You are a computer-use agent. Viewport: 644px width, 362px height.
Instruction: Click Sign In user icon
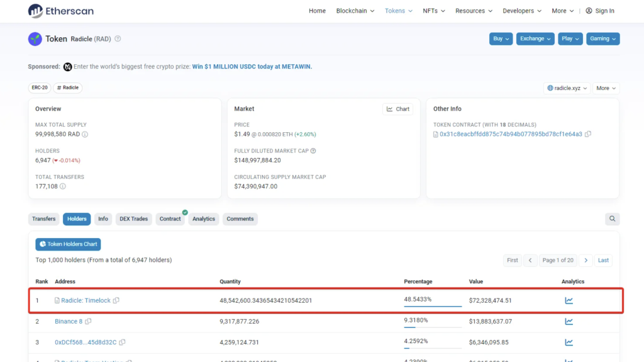[x=589, y=11]
